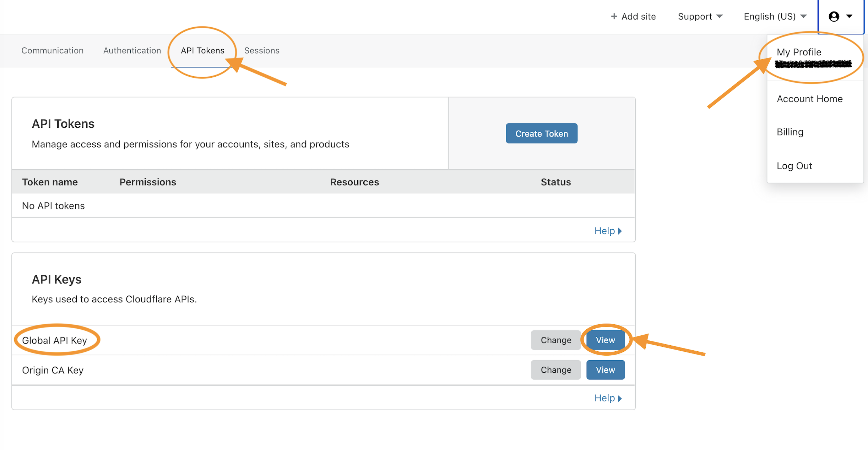Open Billing from account menu
The width and height of the screenshot is (868, 450).
790,132
